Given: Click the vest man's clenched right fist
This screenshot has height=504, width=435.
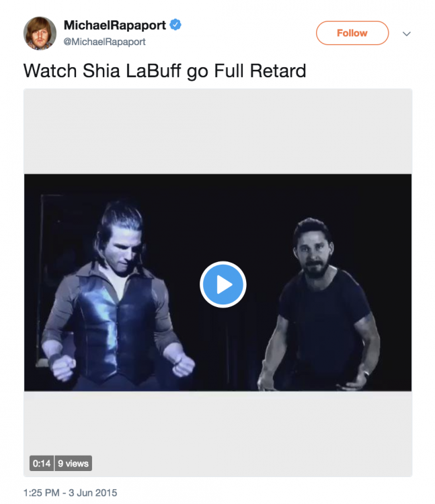Looking at the screenshot, I should pyautogui.click(x=62, y=368).
